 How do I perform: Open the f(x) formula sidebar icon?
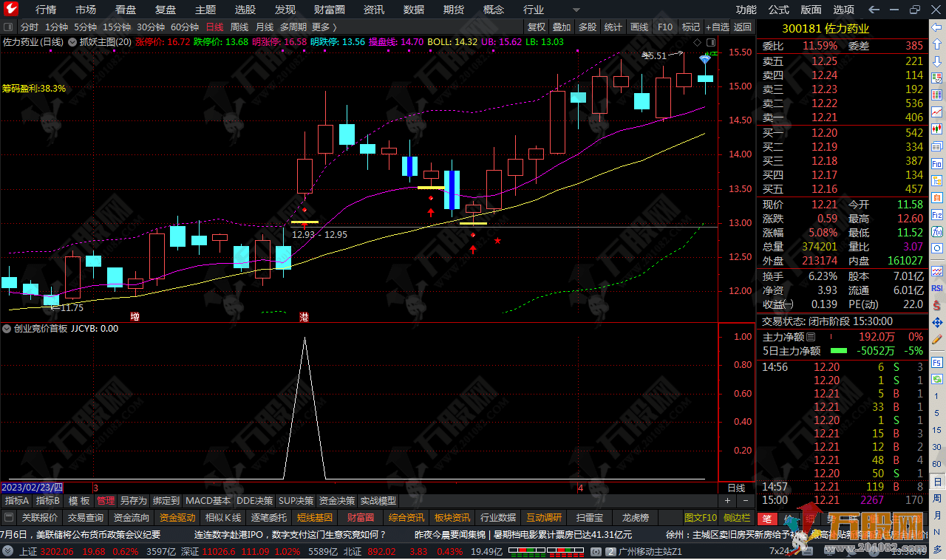click(x=936, y=231)
